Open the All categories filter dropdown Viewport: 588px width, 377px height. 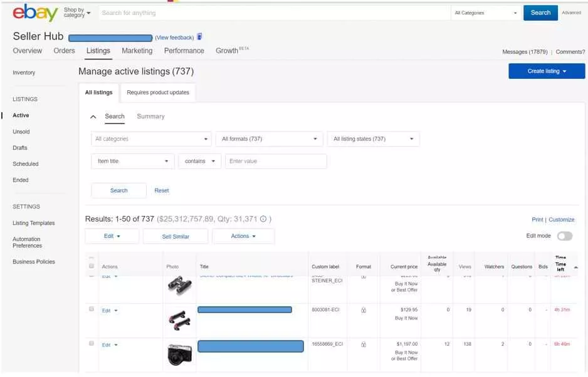coord(151,139)
